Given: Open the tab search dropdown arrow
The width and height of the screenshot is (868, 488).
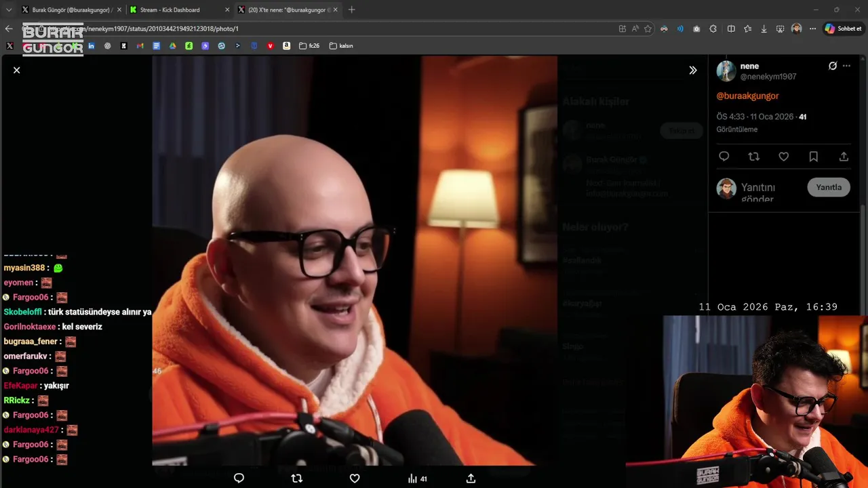Looking at the screenshot, I should tap(9, 10).
